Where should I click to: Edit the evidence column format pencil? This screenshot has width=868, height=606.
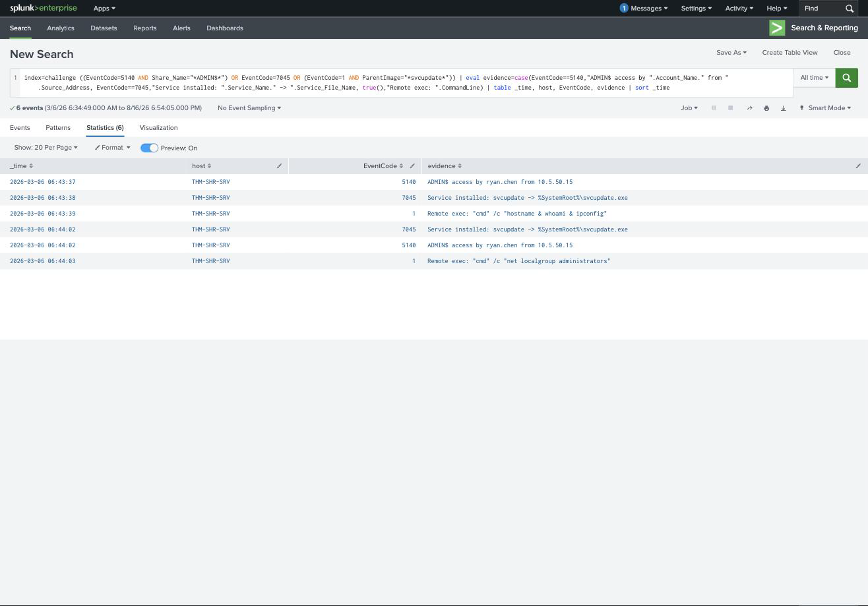click(858, 166)
